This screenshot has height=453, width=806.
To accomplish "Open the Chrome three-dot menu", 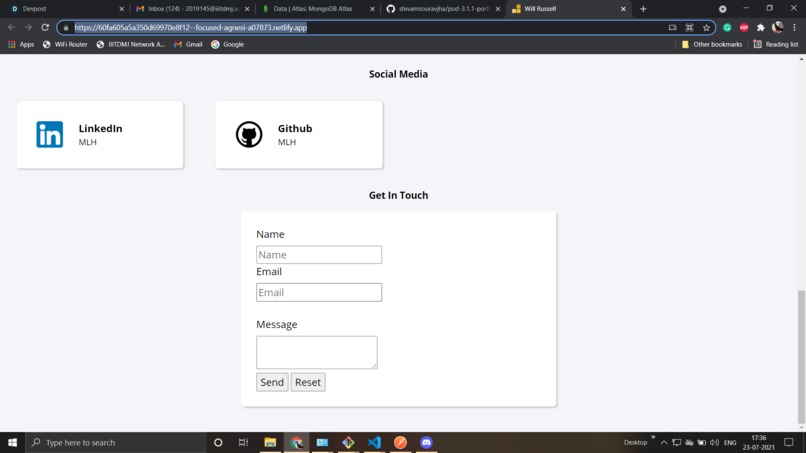I will tap(794, 27).
